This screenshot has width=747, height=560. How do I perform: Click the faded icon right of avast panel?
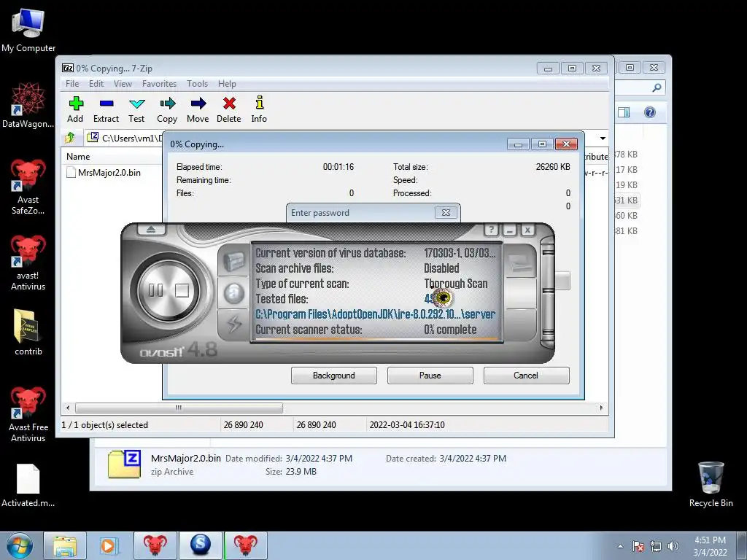pyautogui.click(x=519, y=262)
